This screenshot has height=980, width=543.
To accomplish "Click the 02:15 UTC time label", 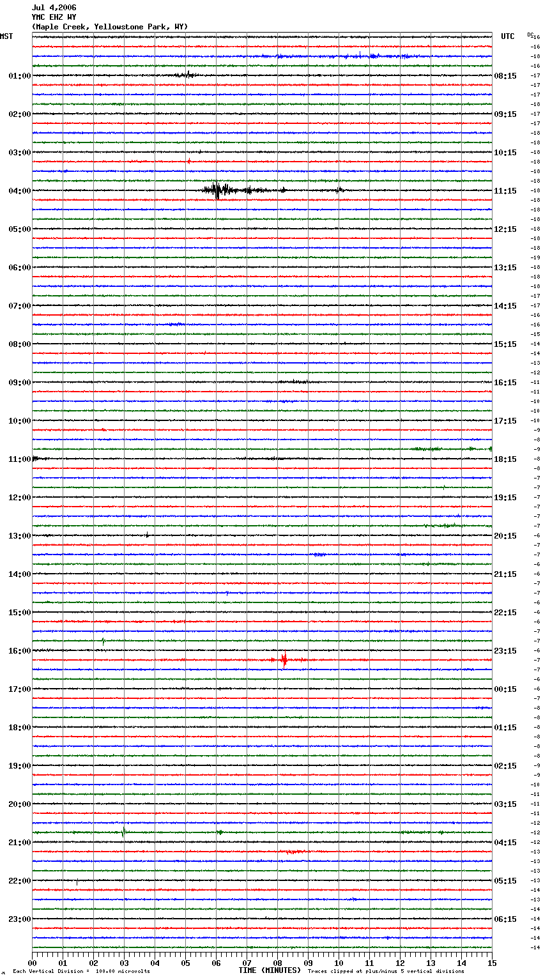I will 505,766.
